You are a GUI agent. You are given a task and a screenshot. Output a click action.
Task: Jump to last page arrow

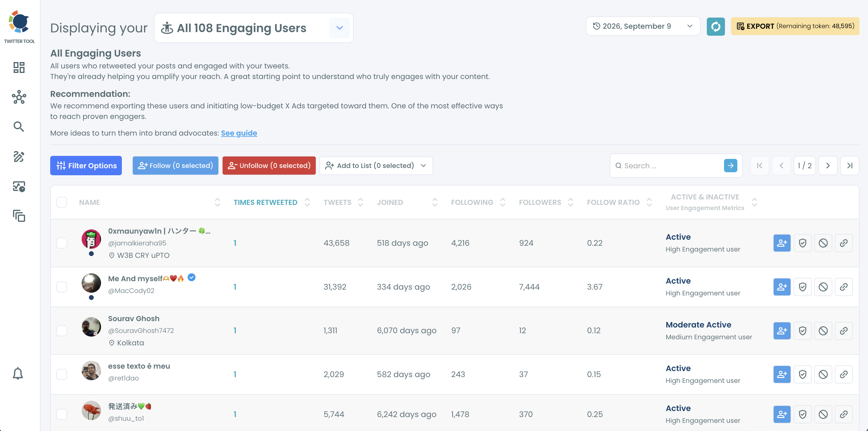[850, 166]
